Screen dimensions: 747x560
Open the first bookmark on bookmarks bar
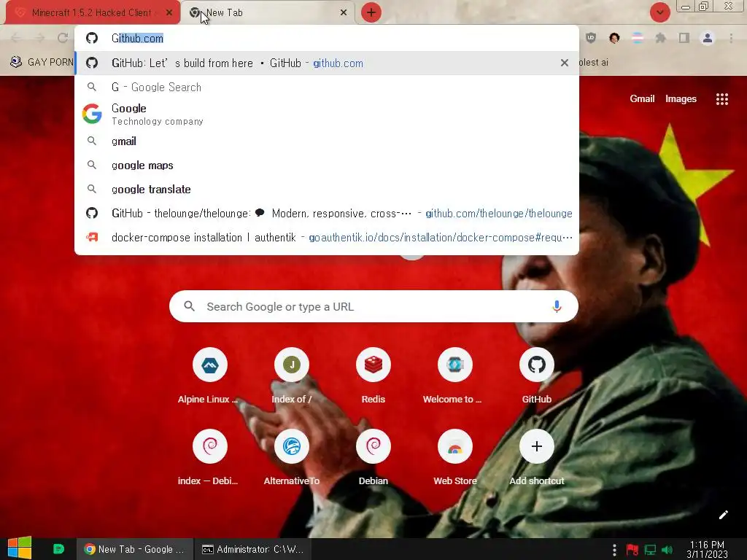pos(41,62)
